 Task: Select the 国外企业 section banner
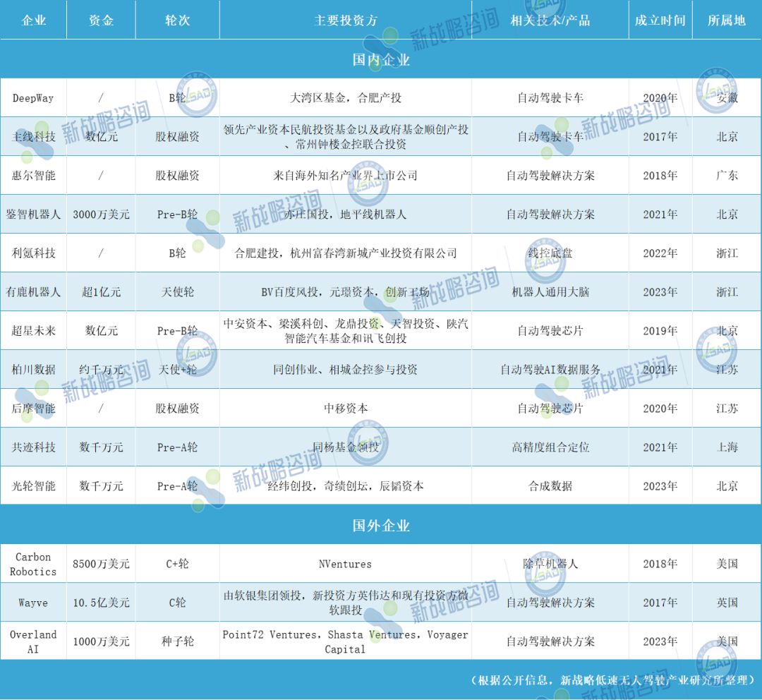click(x=381, y=526)
